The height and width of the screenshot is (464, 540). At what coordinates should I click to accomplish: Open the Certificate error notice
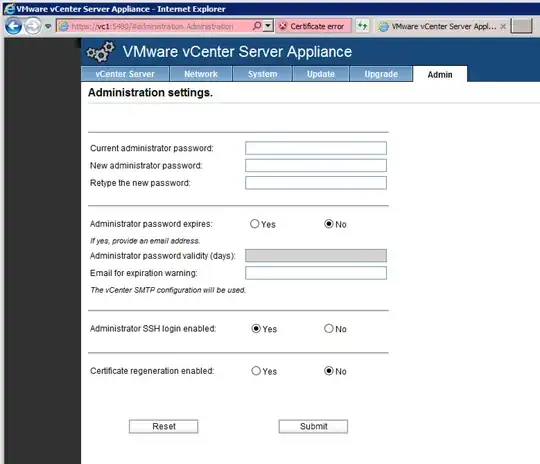coord(313,26)
